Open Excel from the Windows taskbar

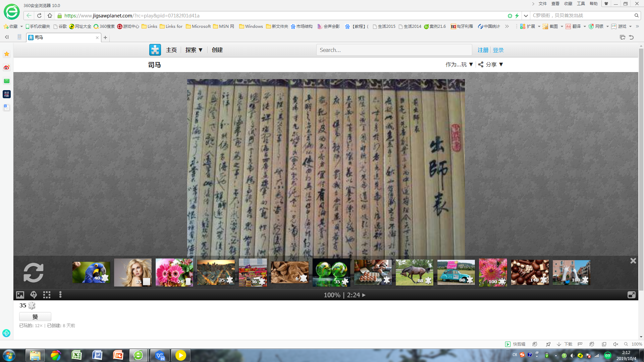(77, 355)
